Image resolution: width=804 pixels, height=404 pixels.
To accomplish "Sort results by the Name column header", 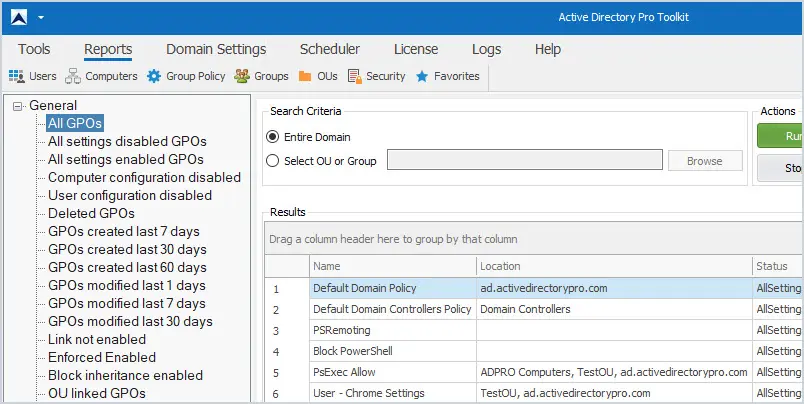I will coord(393,266).
